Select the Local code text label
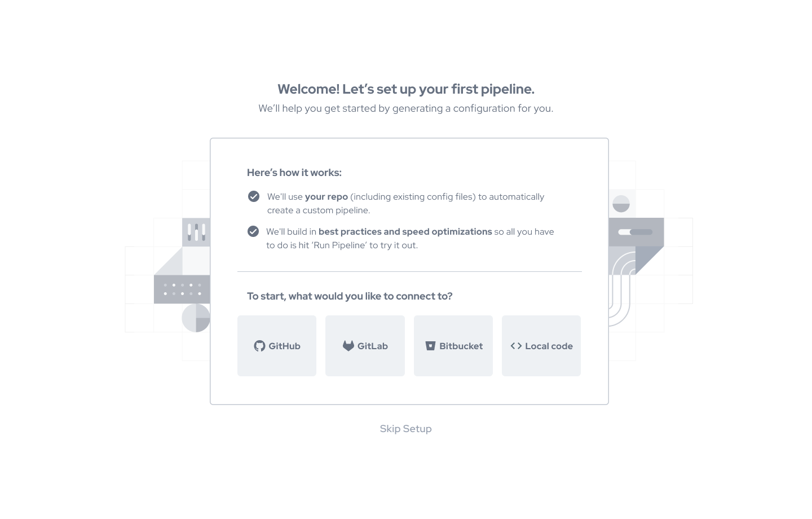Image resolution: width=812 pixels, height=519 pixels. pyautogui.click(x=549, y=346)
